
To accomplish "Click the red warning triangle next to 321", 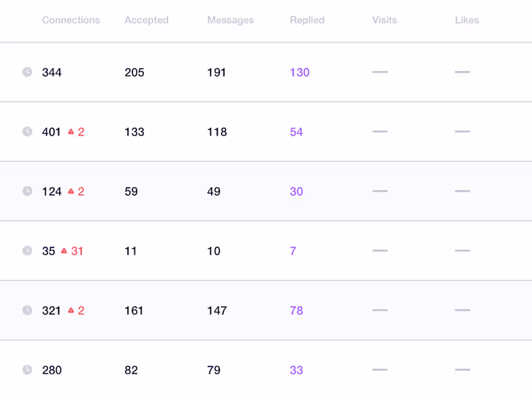I will 71,311.
